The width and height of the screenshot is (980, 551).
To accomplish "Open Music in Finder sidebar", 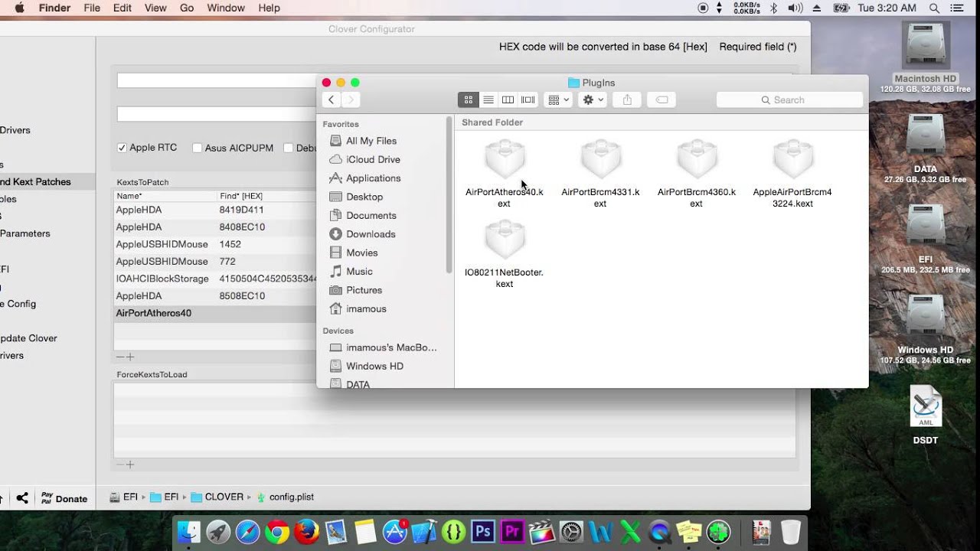I will pyautogui.click(x=359, y=272).
